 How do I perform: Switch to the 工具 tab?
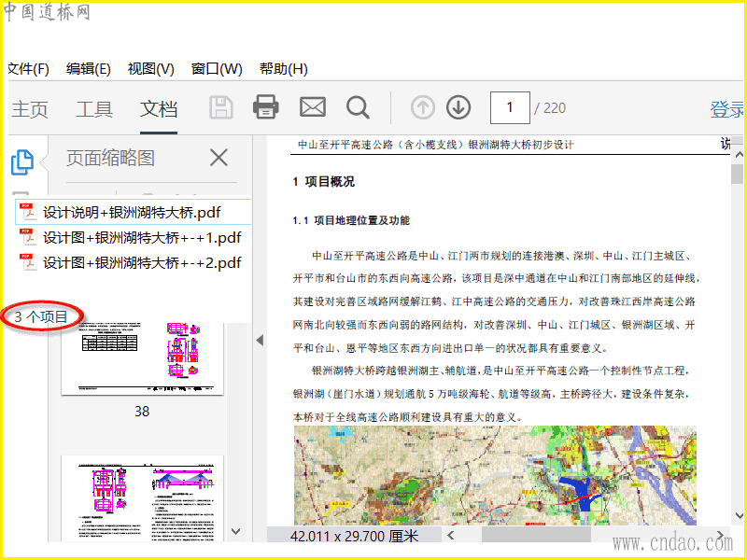click(x=94, y=109)
